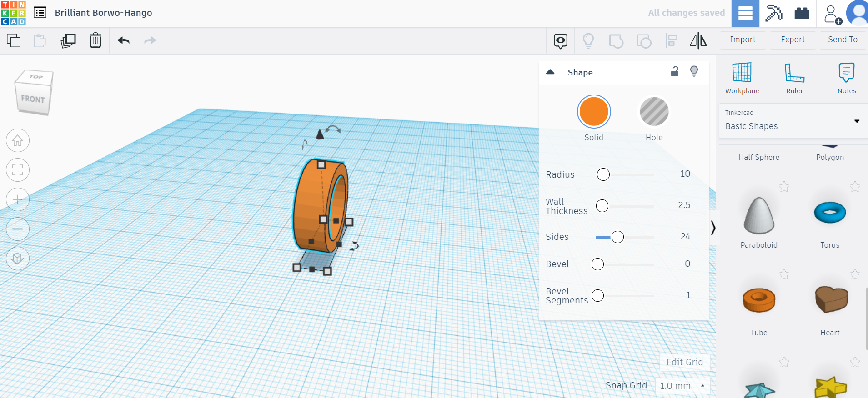The image size is (868, 398).
Task: Favorite the Heart shape star
Action: point(855,274)
